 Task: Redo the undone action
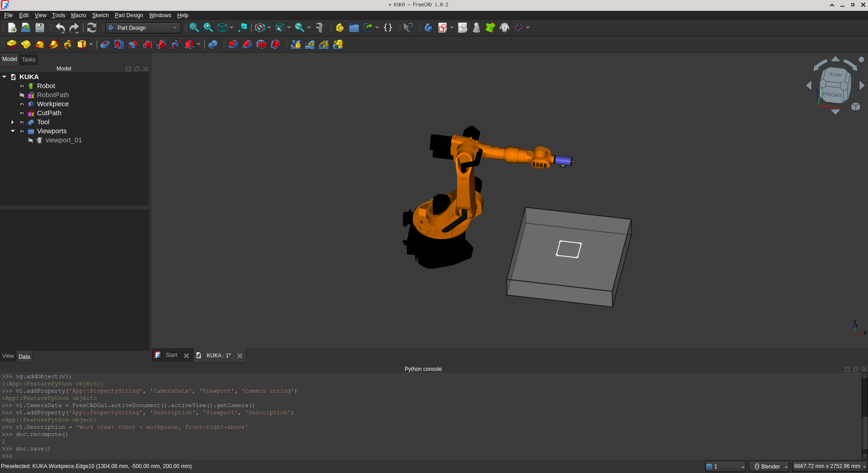74,28
